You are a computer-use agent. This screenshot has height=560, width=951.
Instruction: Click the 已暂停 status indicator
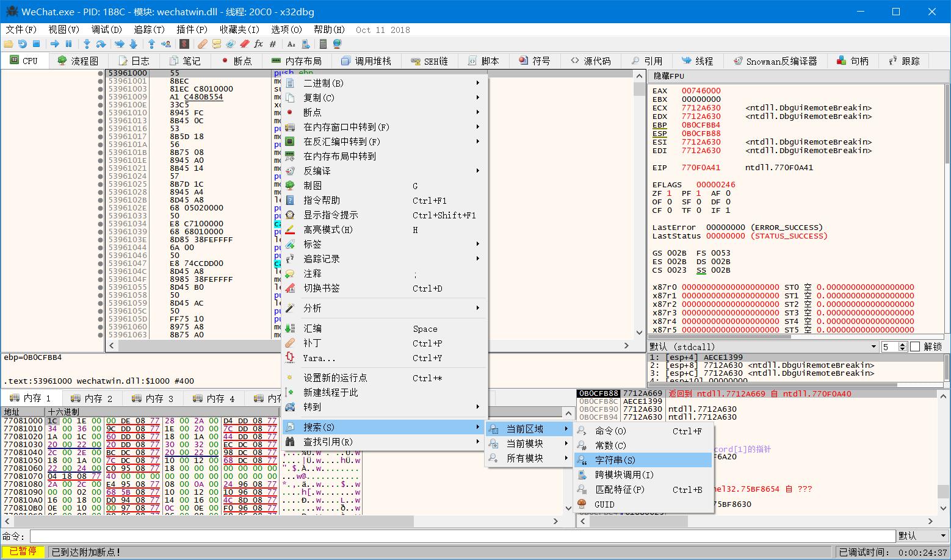(23, 551)
